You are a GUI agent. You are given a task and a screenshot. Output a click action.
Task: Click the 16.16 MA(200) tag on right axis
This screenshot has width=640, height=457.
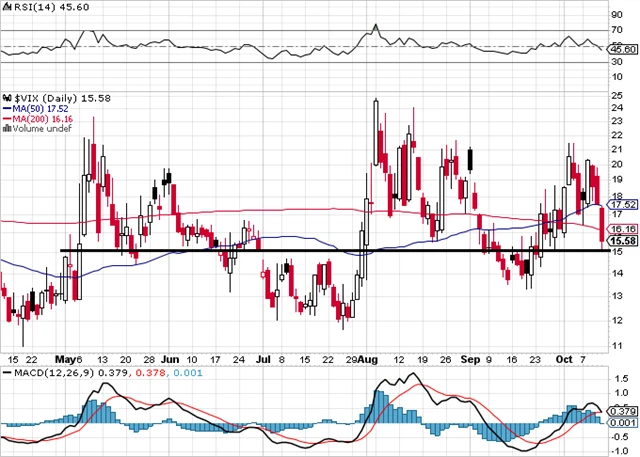click(623, 229)
